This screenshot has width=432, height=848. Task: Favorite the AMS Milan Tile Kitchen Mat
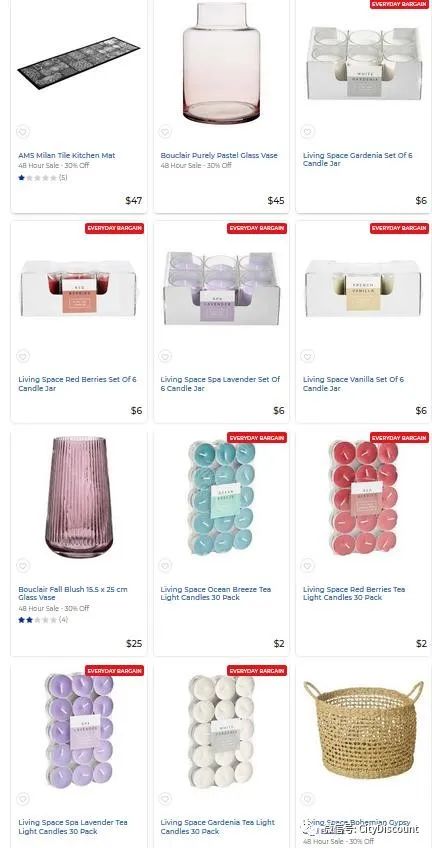[x=23, y=132]
